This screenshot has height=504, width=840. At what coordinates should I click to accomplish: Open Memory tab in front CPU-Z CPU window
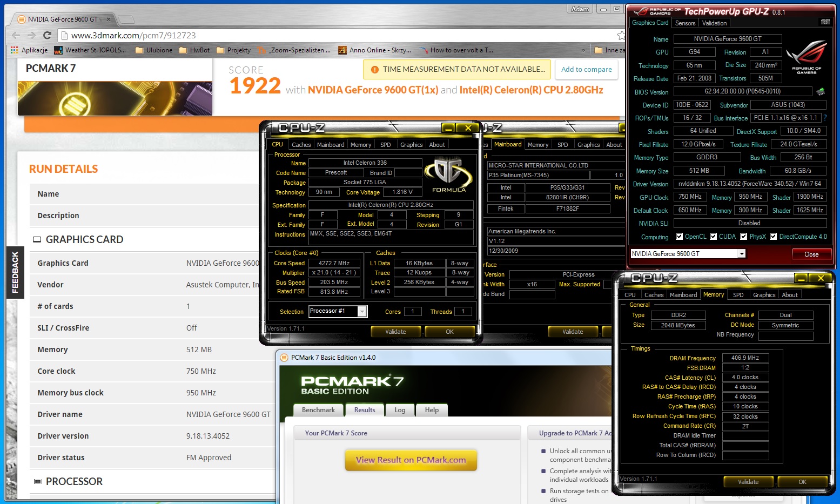[360, 145]
